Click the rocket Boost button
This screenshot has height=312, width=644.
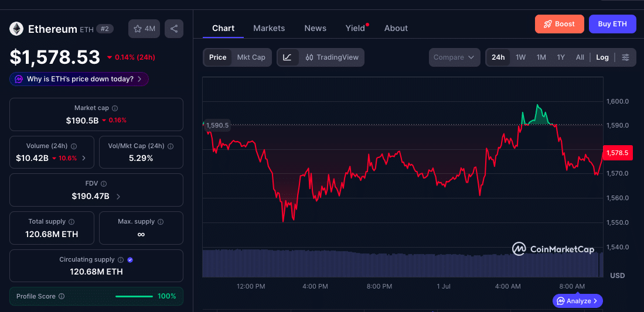pyautogui.click(x=560, y=24)
